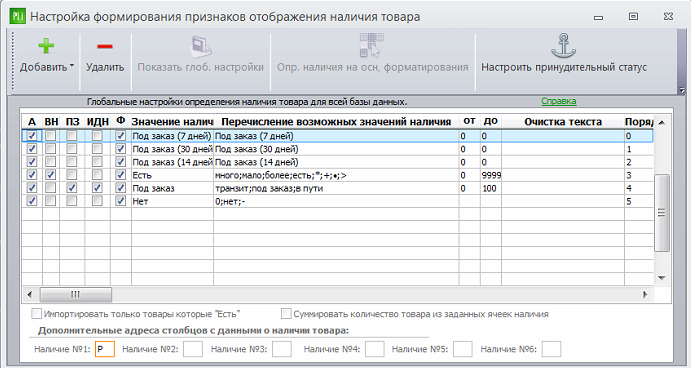Toggle ВН checkbox in Под заказ (14 дней) row
Viewport: 691px width, 368px height.
pos(51,162)
